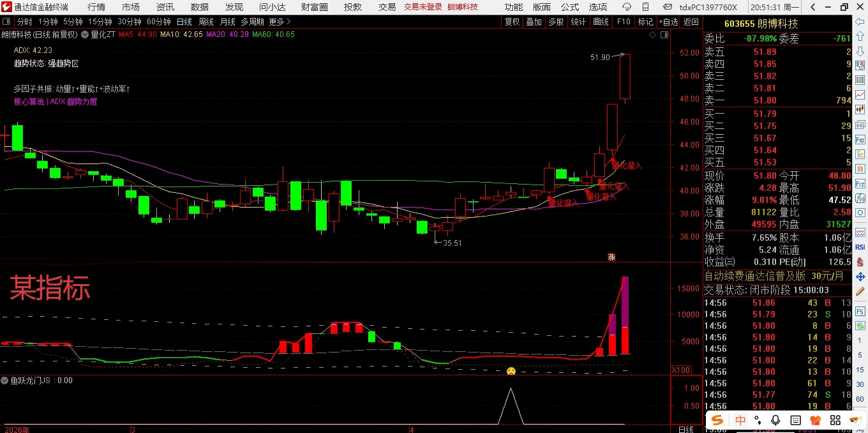Switch to the 5分钟 period tab
Viewport: 868px width, 433px height.
coord(73,22)
